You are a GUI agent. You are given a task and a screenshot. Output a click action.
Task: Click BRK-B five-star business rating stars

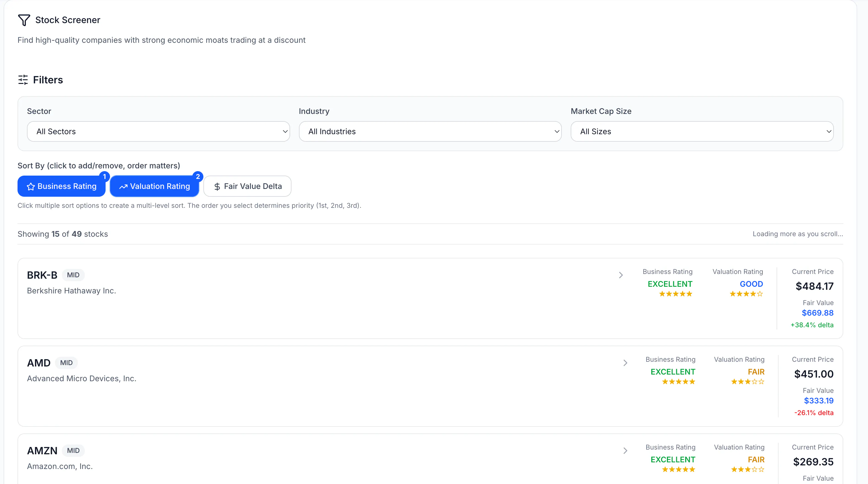pos(676,294)
